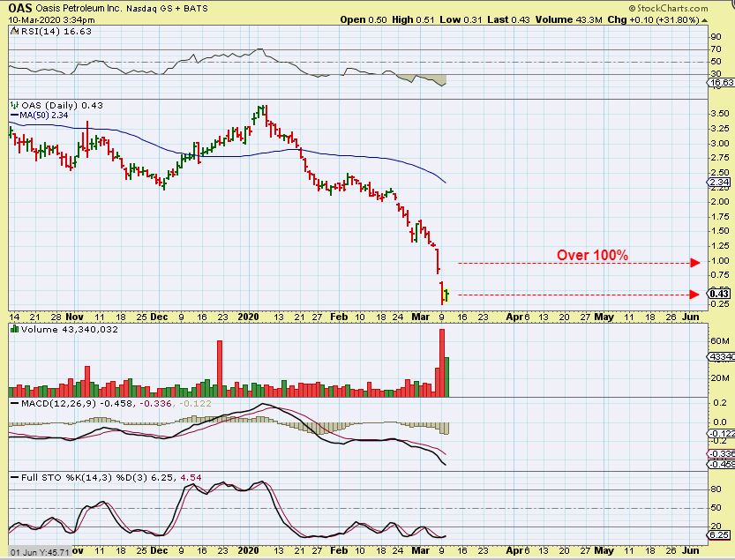Click the Full STO legend line marker
The width and height of the screenshot is (735, 560).
coord(14,477)
